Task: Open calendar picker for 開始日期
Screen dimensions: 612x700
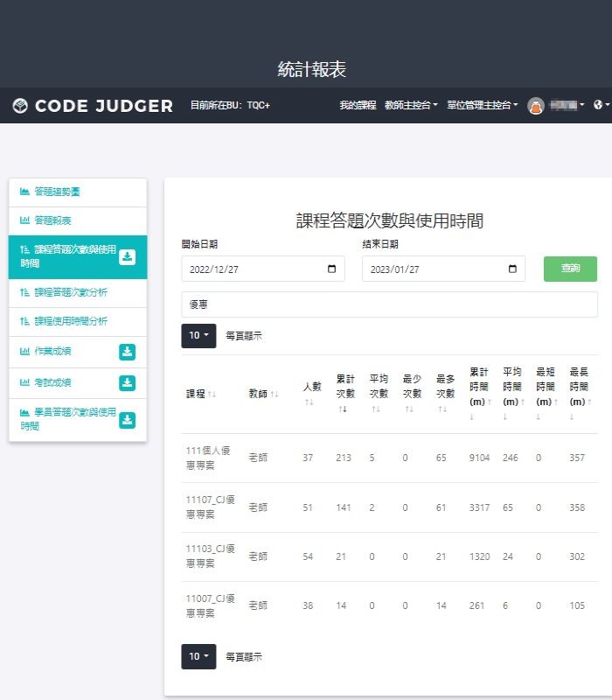Action: pyautogui.click(x=331, y=269)
